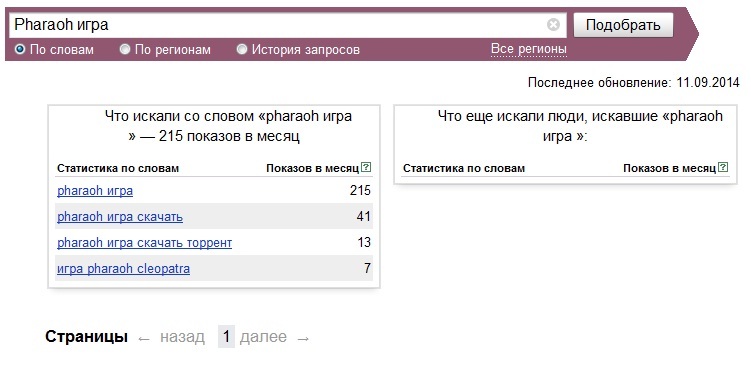Select the 'История запросов' radio button
Image resolution: width=751 pixels, height=387 pixels.
pos(242,49)
